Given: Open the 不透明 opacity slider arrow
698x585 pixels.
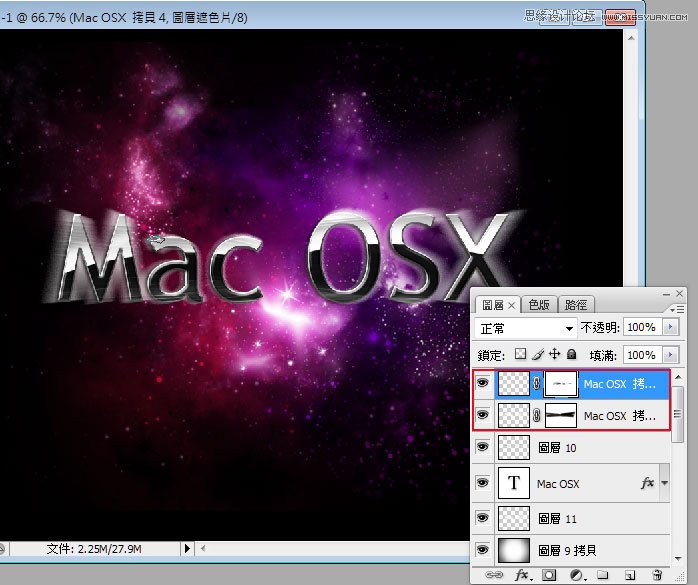Looking at the screenshot, I should click(671, 328).
